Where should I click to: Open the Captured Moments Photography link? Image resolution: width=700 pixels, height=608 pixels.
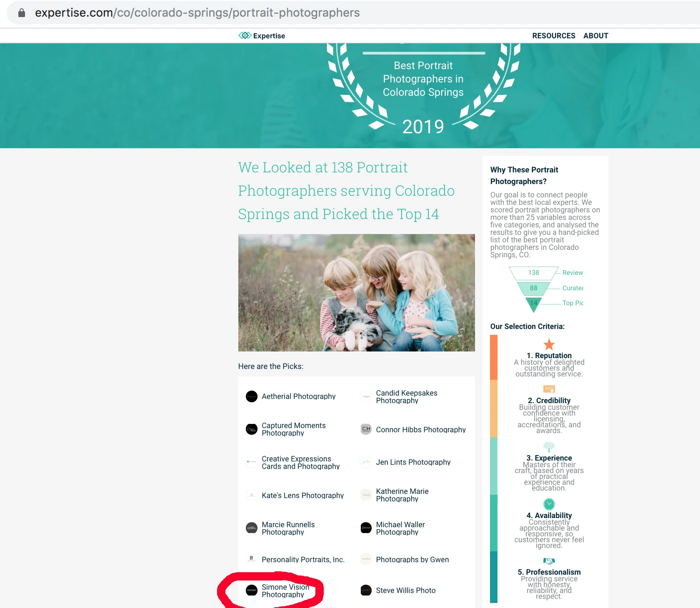click(294, 429)
